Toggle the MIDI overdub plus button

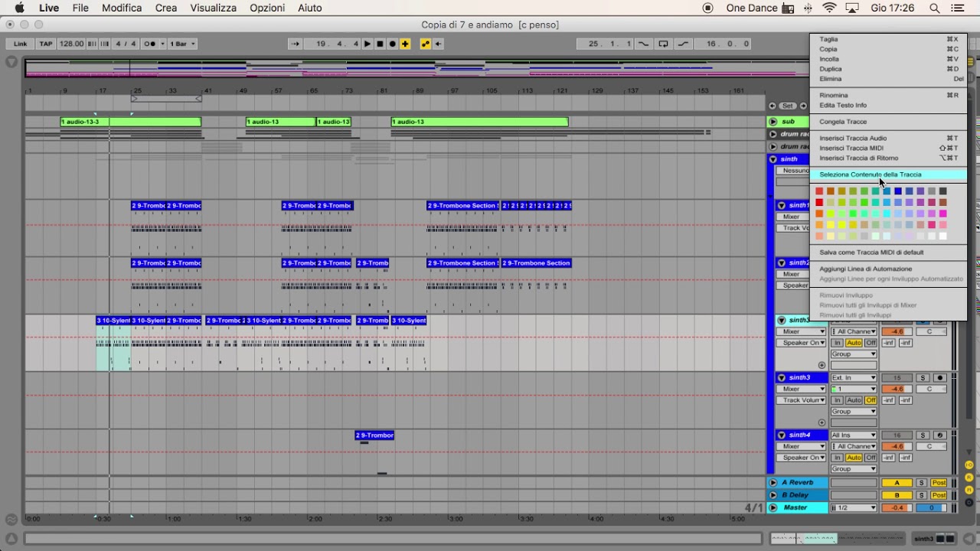click(x=405, y=44)
